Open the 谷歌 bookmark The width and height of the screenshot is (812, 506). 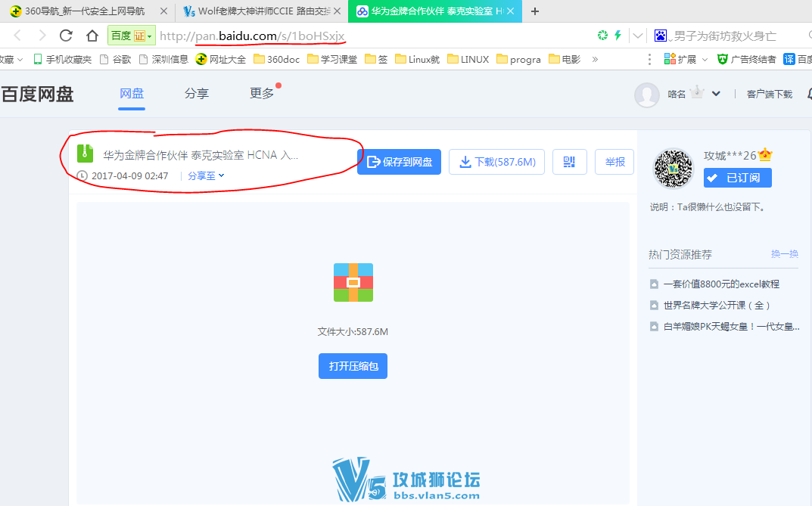pos(116,60)
